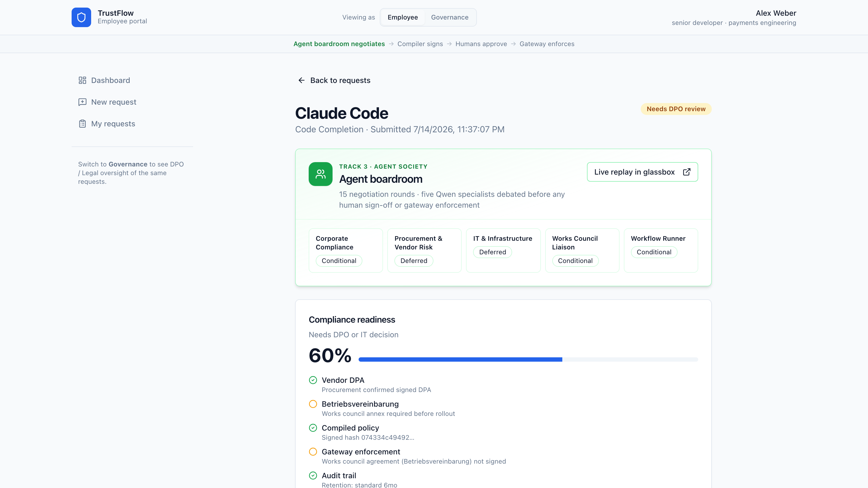The width and height of the screenshot is (868, 488).
Task: Click the Conditional pill under Works Council Liaison
Action: pyautogui.click(x=575, y=261)
